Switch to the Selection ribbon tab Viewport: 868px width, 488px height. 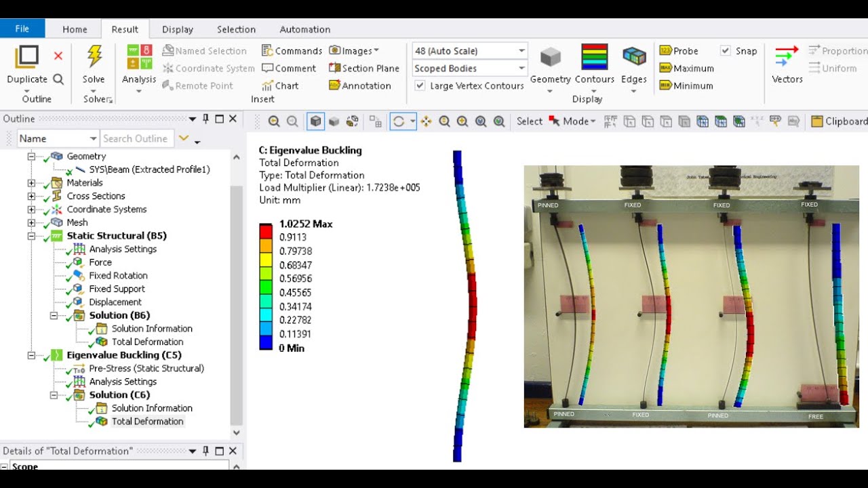click(x=236, y=29)
